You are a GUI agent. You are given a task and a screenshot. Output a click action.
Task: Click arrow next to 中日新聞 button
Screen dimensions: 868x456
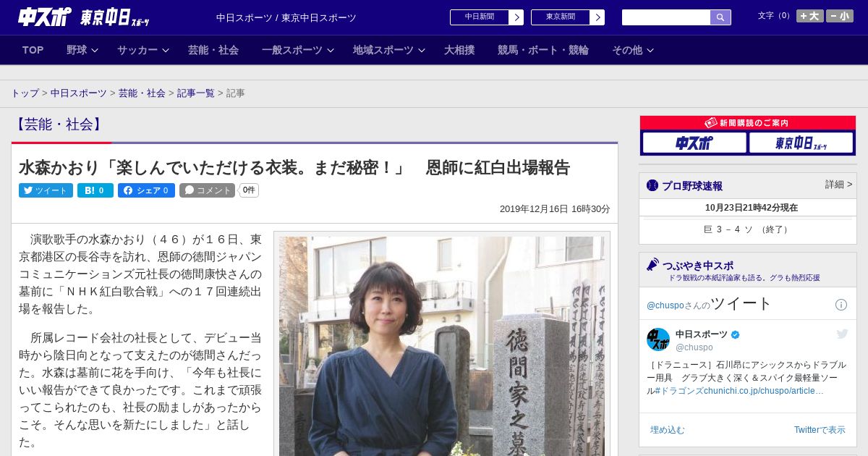click(516, 17)
